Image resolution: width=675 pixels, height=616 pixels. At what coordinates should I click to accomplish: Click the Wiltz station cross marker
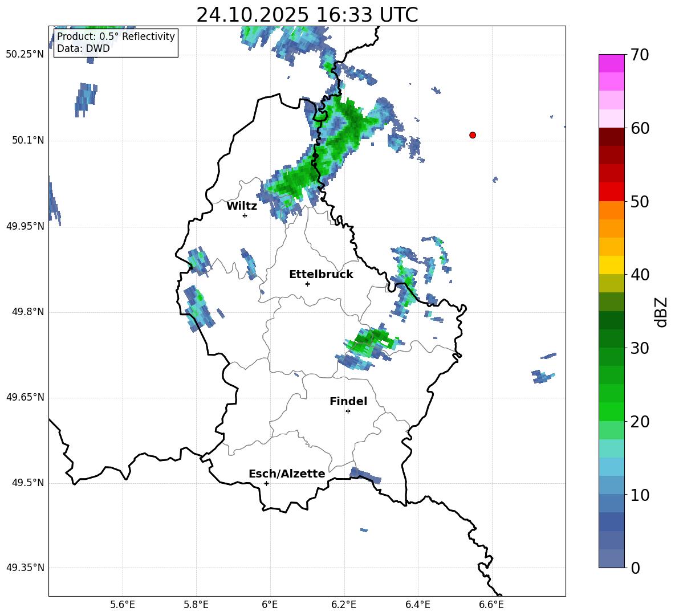coord(245,215)
